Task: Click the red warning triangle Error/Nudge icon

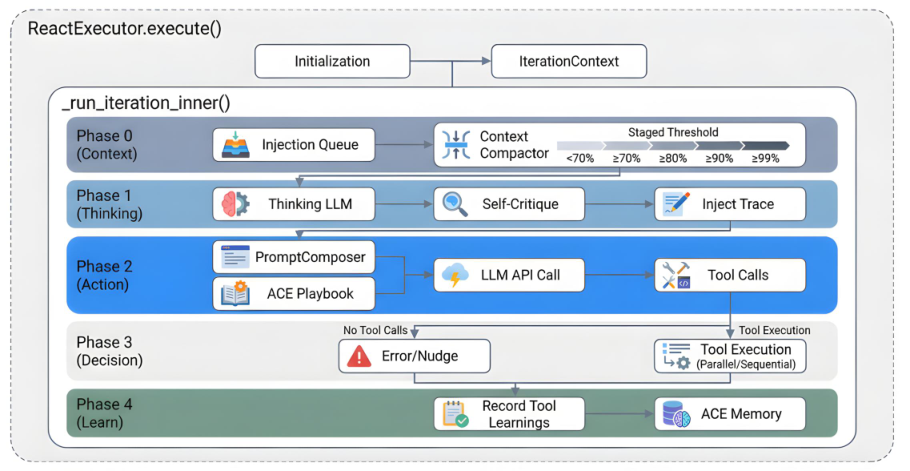Action: (359, 356)
